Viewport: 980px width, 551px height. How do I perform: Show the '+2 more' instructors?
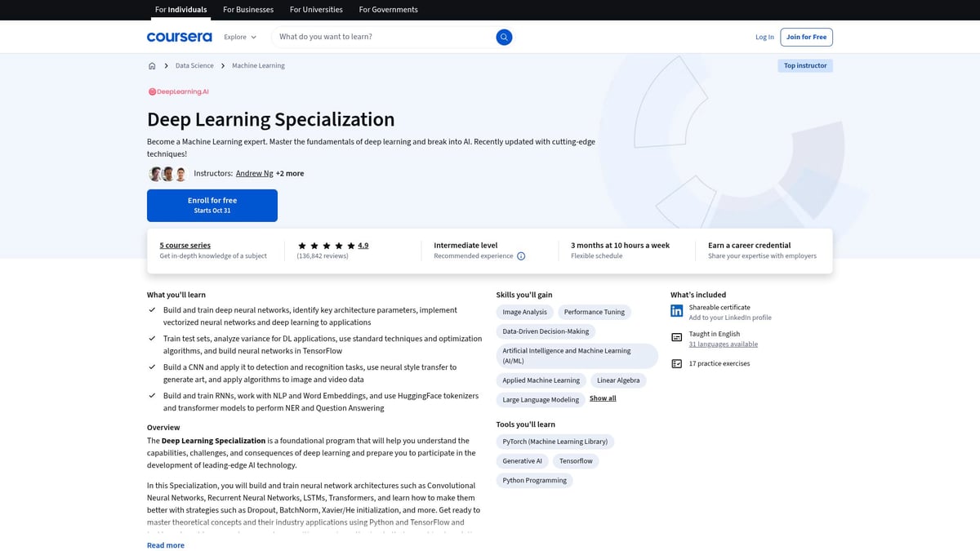coord(290,173)
